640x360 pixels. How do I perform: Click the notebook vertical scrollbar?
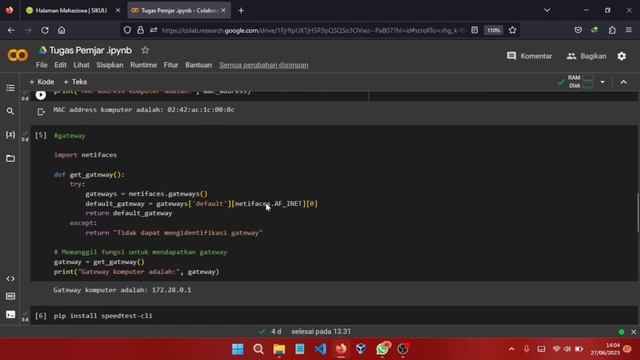[638, 212]
